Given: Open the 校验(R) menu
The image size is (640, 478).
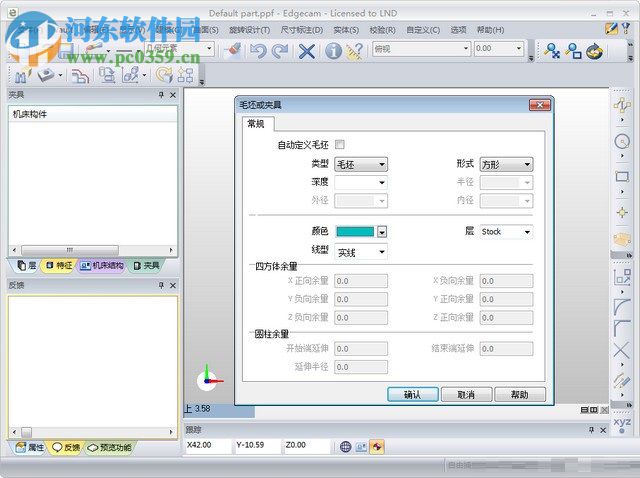Looking at the screenshot, I should click(382, 30).
